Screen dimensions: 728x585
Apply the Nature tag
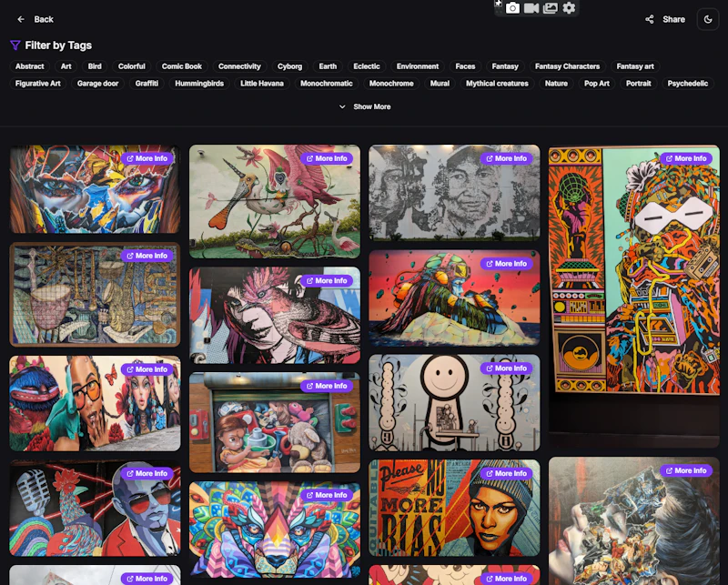(556, 84)
